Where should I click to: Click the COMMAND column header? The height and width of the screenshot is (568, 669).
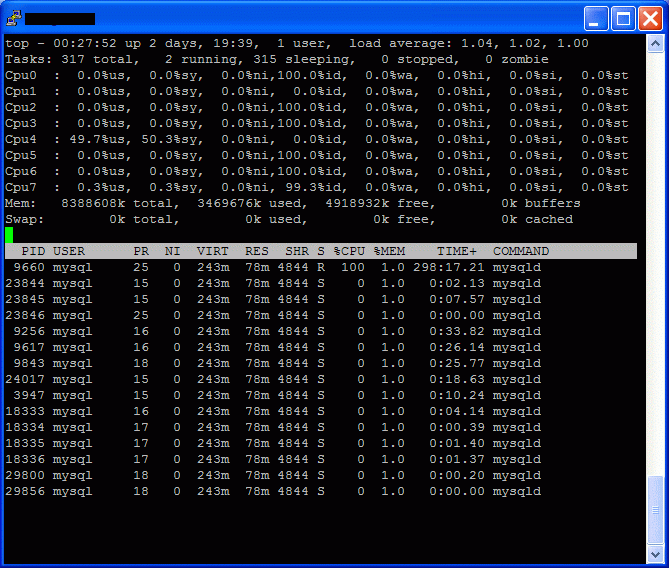520,251
